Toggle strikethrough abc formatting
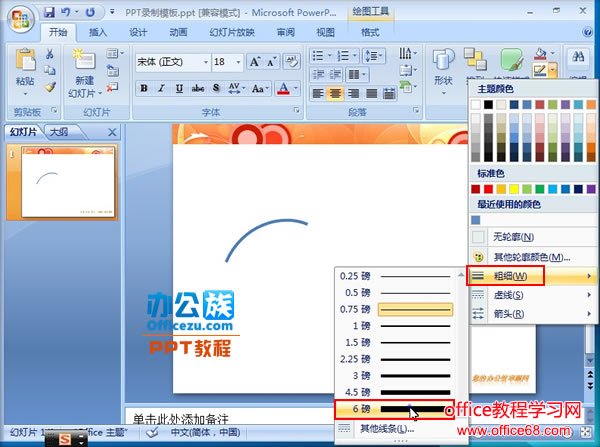Screen dimensions: 600x447 click(x=197, y=88)
